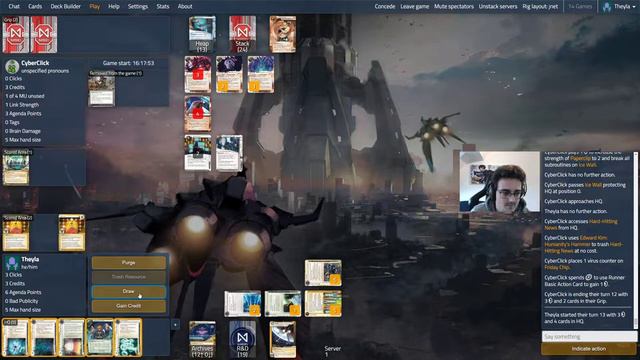The image size is (640, 360).
Task: View the card removed from the game
Action: pos(102,91)
